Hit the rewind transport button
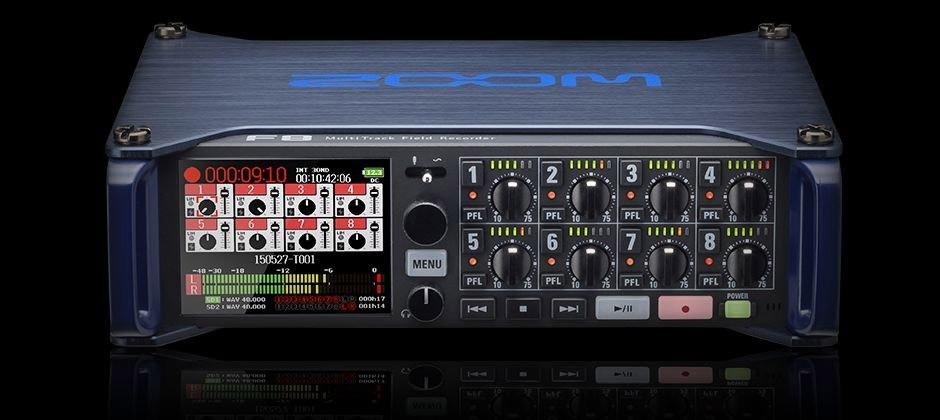This screenshot has height=420, width=940. point(478,309)
